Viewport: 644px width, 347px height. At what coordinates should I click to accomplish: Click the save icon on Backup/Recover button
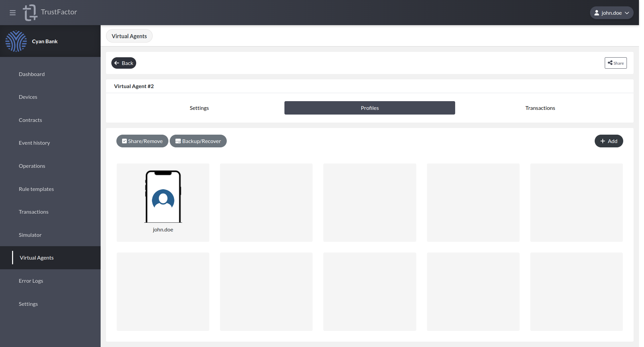pos(178,141)
